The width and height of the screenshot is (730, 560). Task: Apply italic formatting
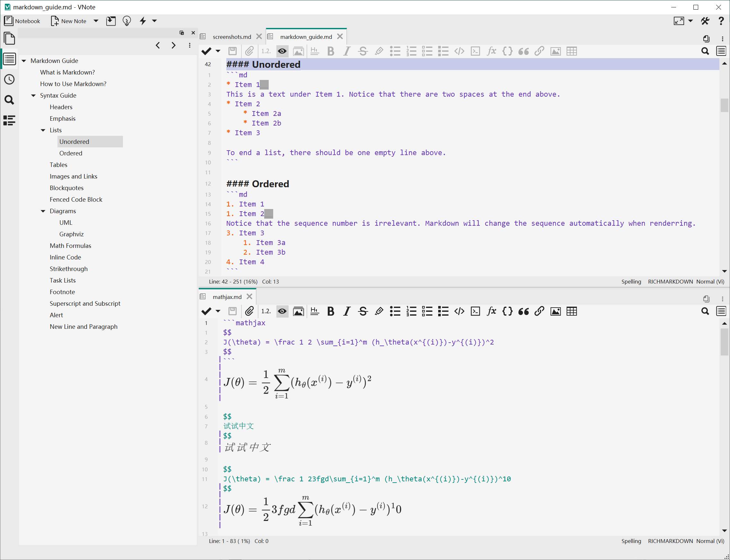[346, 51]
